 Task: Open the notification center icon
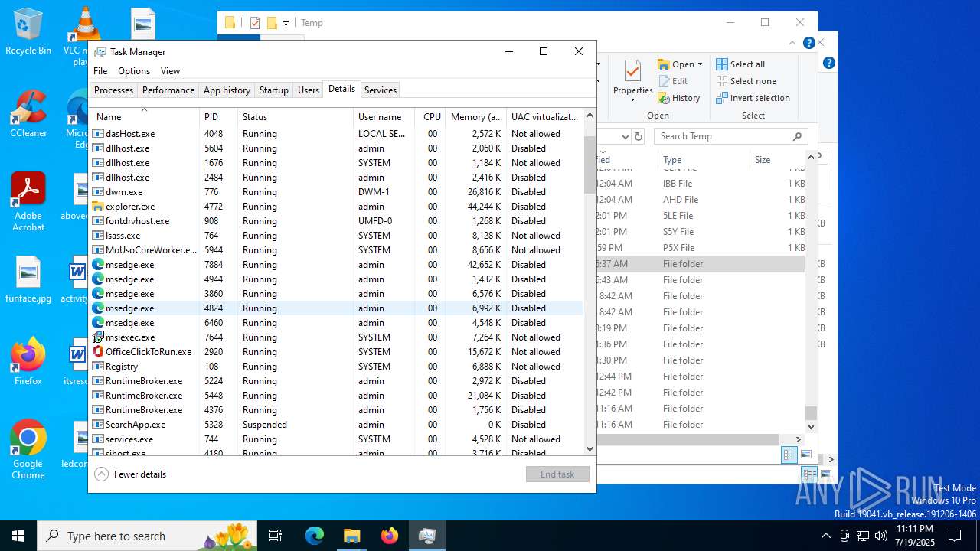pyautogui.click(x=955, y=536)
